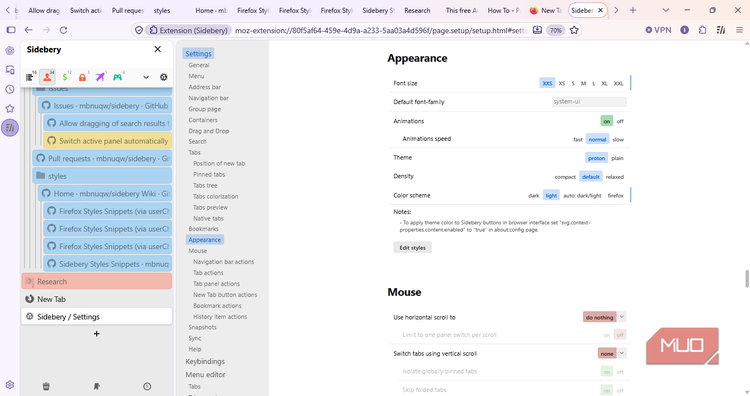Expand hidden panels chevron in Sidebery nav

146,77
